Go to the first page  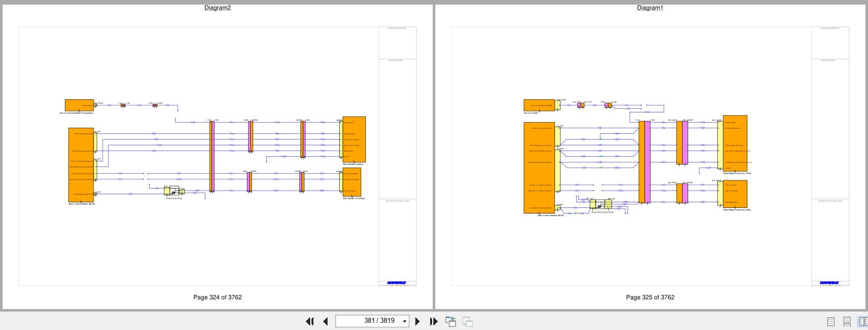[x=310, y=321]
